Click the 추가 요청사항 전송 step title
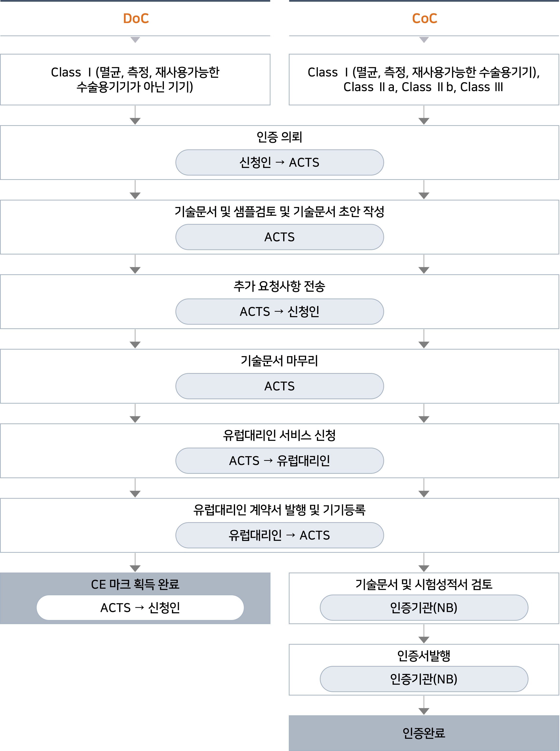This screenshot has width=560, height=751. pyautogui.click(x=279, y=286)
